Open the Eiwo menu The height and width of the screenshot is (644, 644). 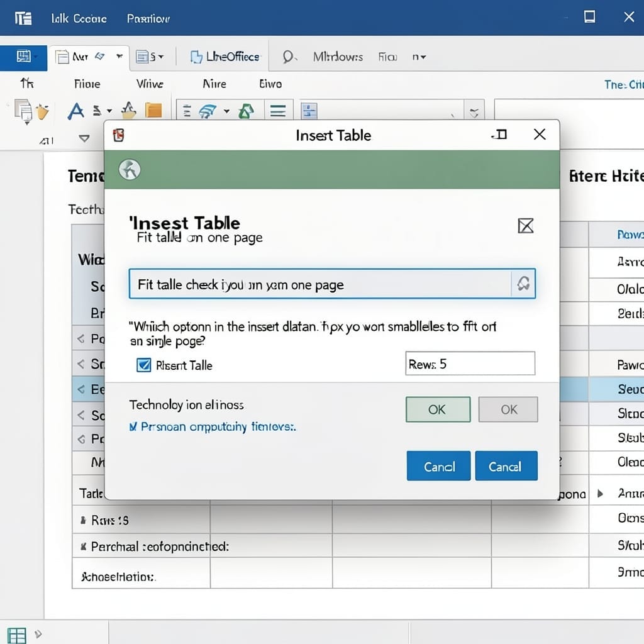(x=270, y=84)
